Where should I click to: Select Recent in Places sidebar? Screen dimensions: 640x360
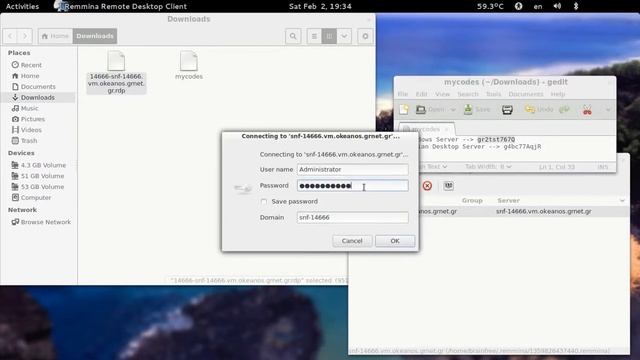[x=31, y=65]
